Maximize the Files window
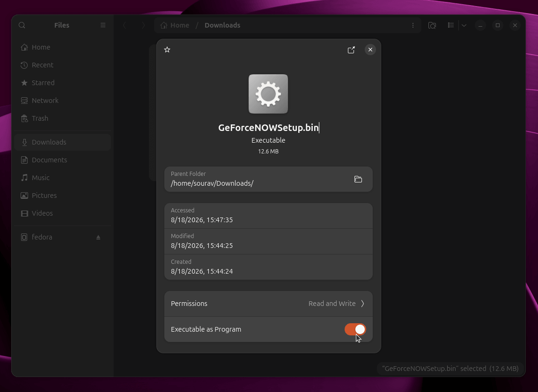The image size is (538, 392). tap(498, 25)
